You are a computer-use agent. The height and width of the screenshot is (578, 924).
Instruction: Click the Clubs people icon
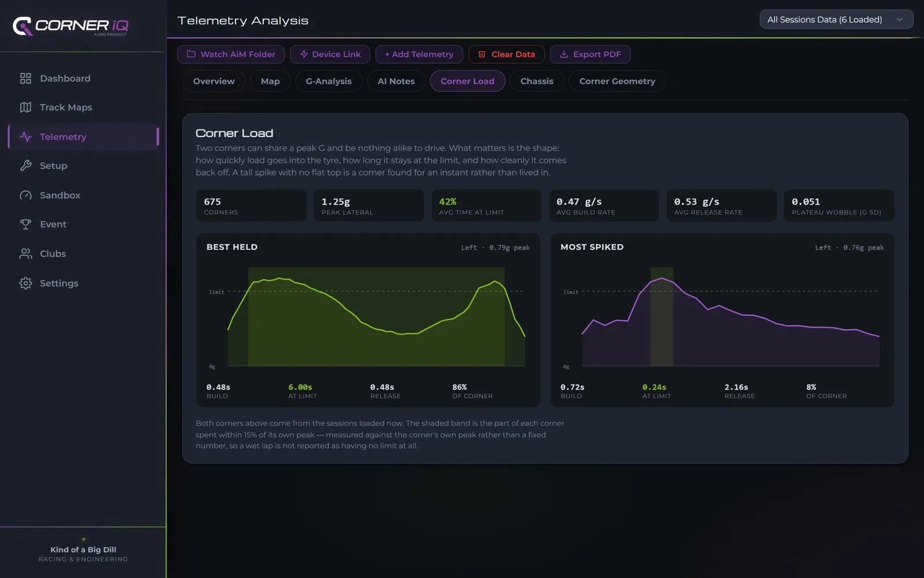point(25,253)
